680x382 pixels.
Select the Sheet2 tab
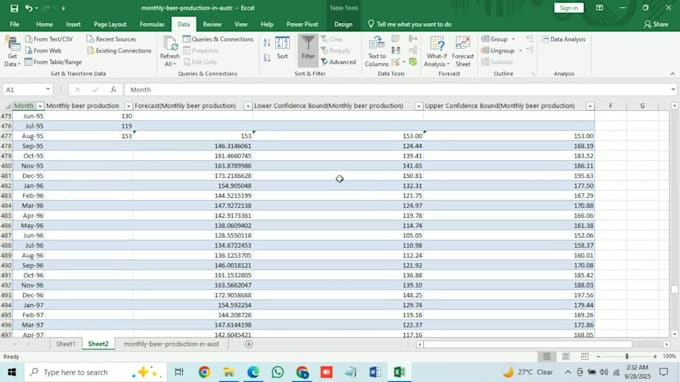98,344
